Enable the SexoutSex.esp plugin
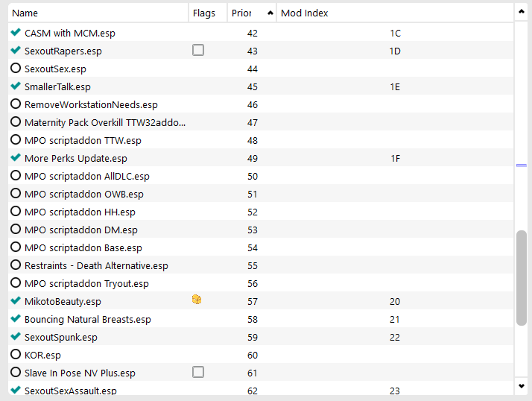 coord(16,69)
